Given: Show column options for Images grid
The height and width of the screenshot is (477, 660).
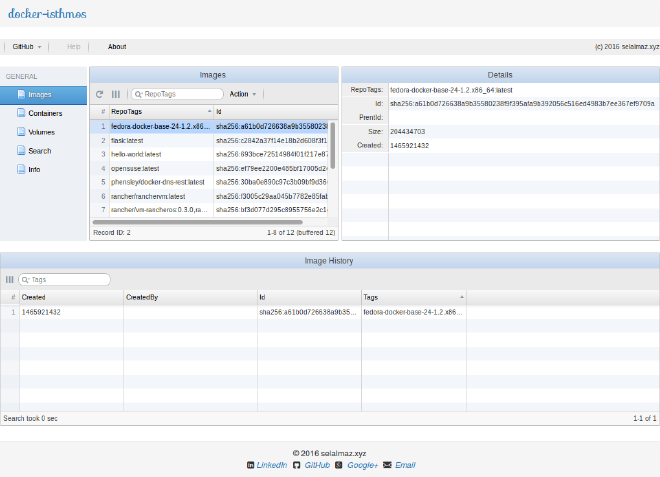Looking at the screenshot, I should [x=116, y=94].
